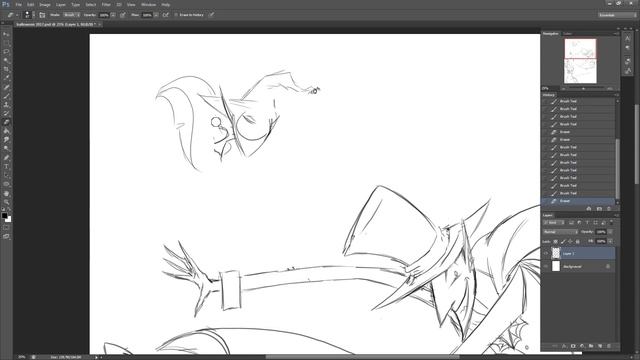The image size is (640, 360).
Task: Create a new snapshot in History panel
Action: 599,209
